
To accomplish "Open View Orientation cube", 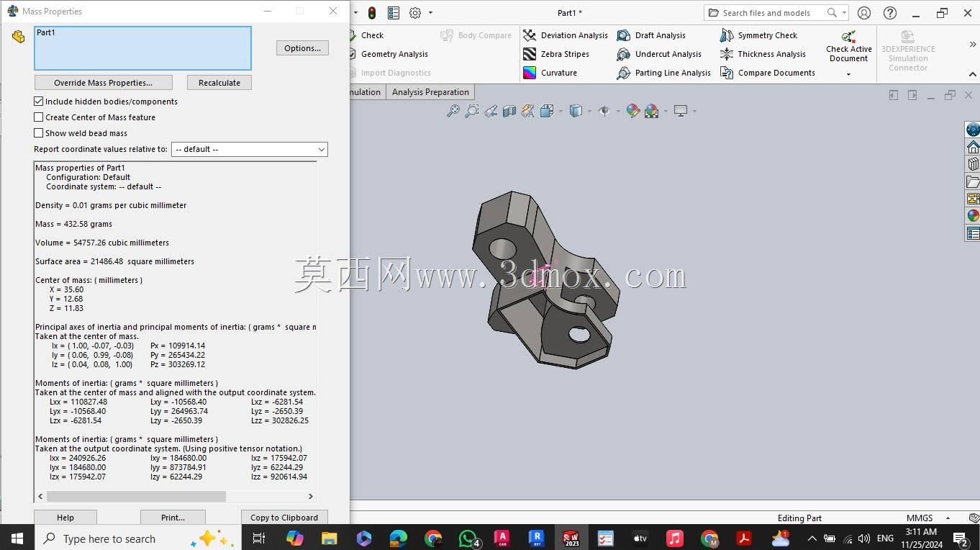I will coord(546,111).
